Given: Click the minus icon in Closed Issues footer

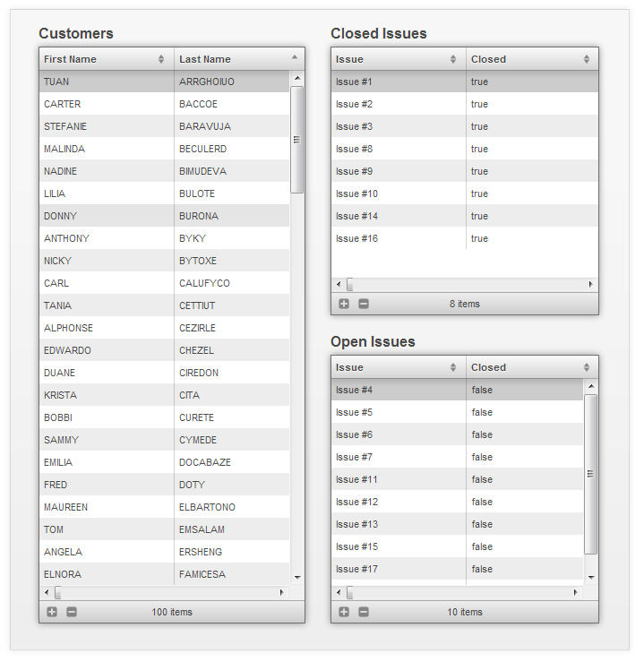Looking at the screenshot, I should point(364,304).
